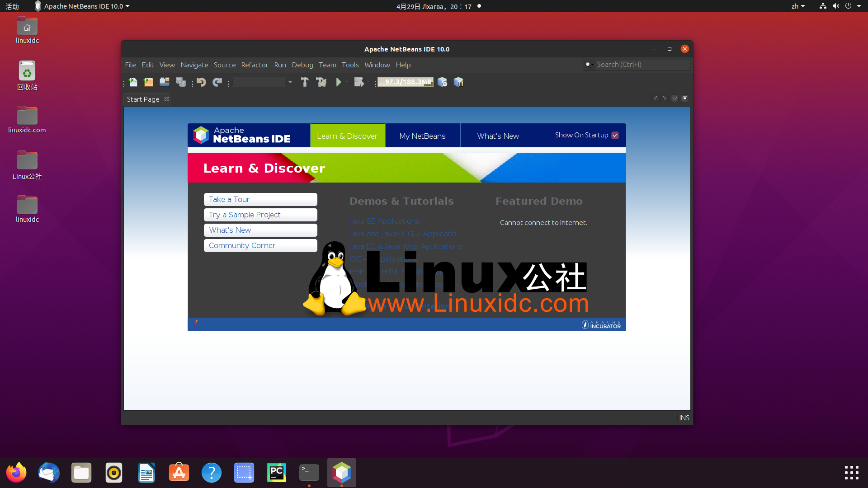Click the Undo toolbar icon

(202, 82)
